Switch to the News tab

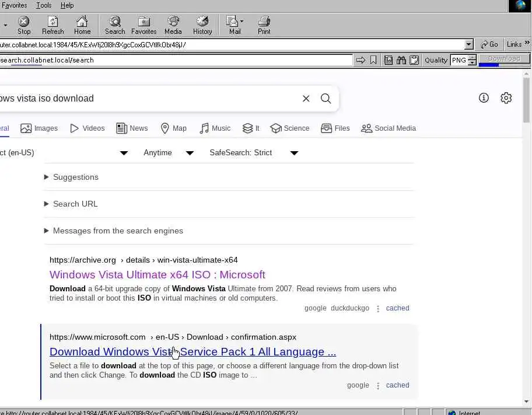132,128
